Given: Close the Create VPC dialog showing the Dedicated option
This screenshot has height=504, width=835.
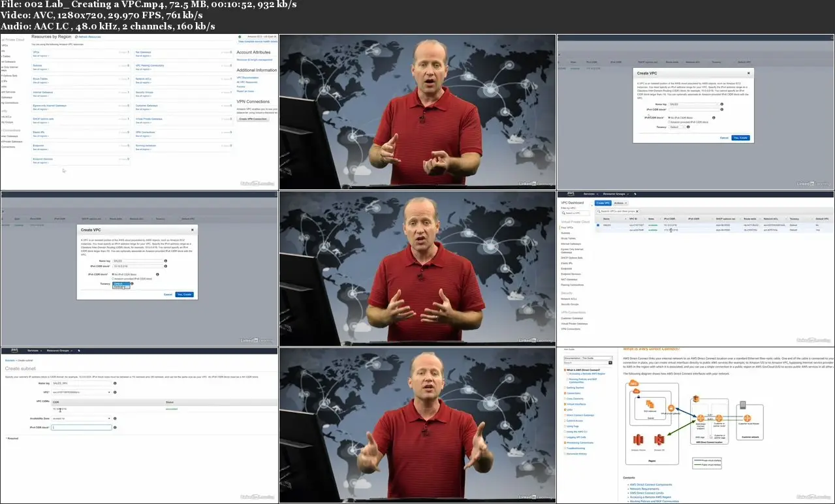Looking at the screenshot, I should (192, 230).
